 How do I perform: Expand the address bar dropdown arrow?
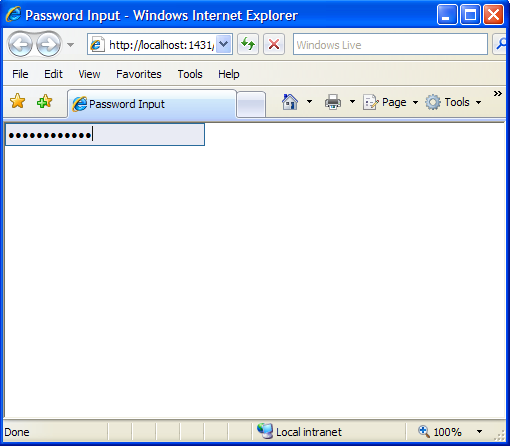click(224, 44)
